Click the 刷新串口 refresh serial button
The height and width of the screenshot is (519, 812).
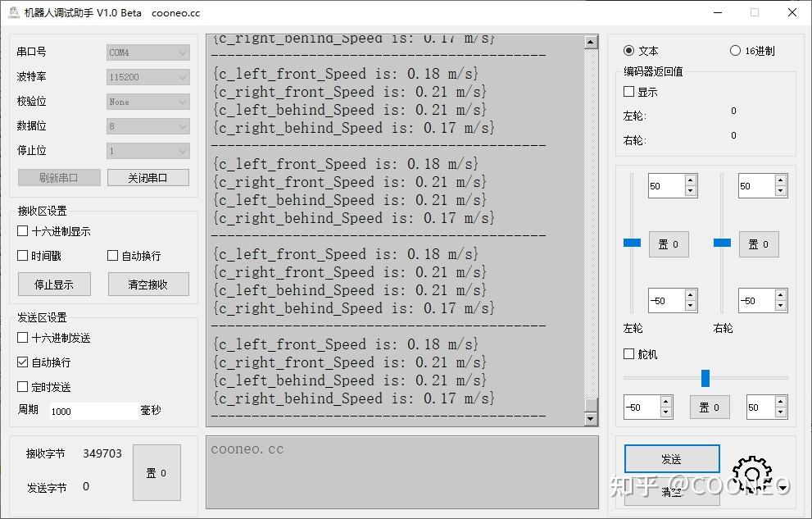click(57, 177)
